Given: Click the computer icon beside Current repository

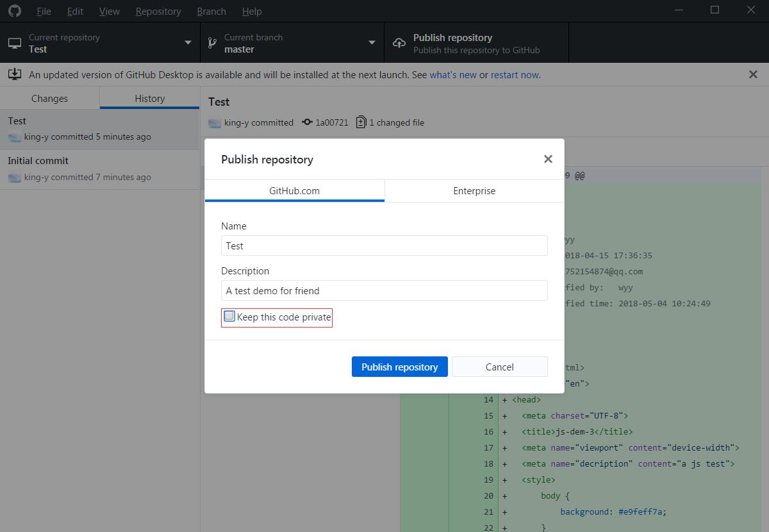Looking at the screenshot, I should click(x=15, y=43).
